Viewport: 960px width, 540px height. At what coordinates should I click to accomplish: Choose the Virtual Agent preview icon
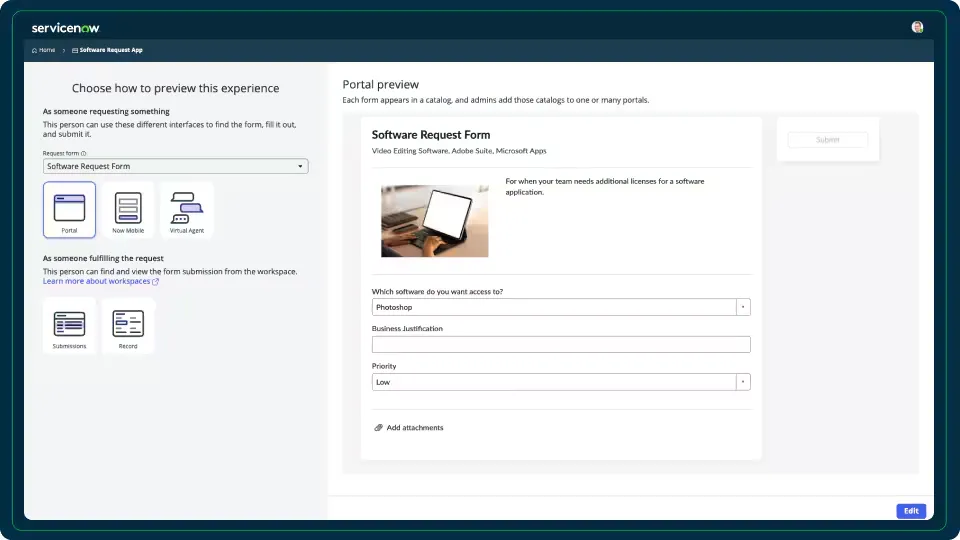pyautogui.click(x=187, y=209)
